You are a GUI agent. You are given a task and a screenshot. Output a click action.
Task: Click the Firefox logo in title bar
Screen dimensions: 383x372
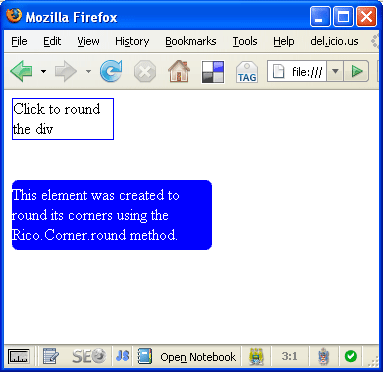point(14,16)
